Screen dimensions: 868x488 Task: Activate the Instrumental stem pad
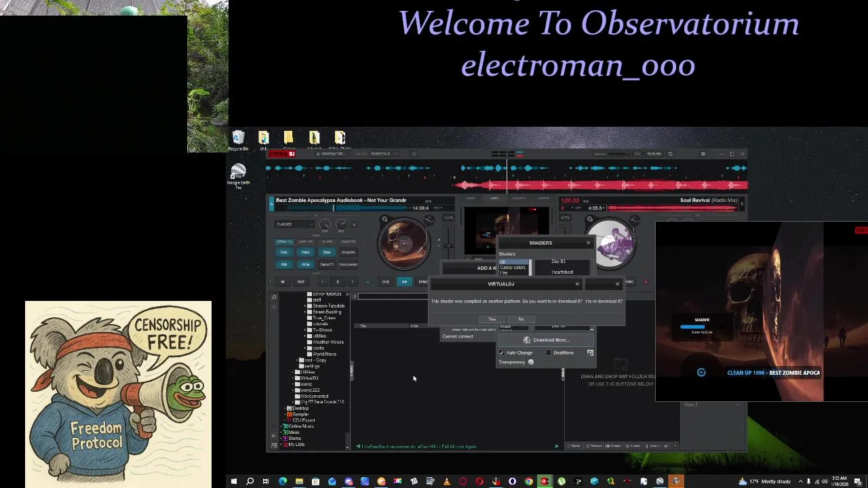coord(348,264)
